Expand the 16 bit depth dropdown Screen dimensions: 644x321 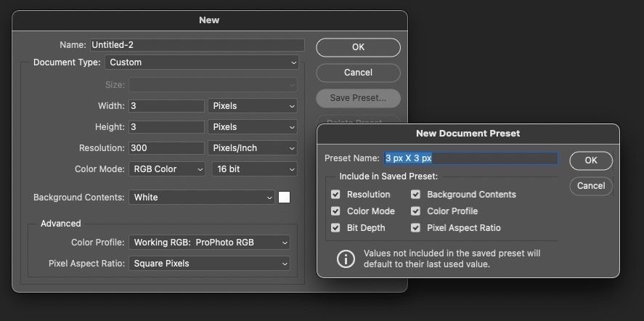pyautogui.click(x=254, y=169)
